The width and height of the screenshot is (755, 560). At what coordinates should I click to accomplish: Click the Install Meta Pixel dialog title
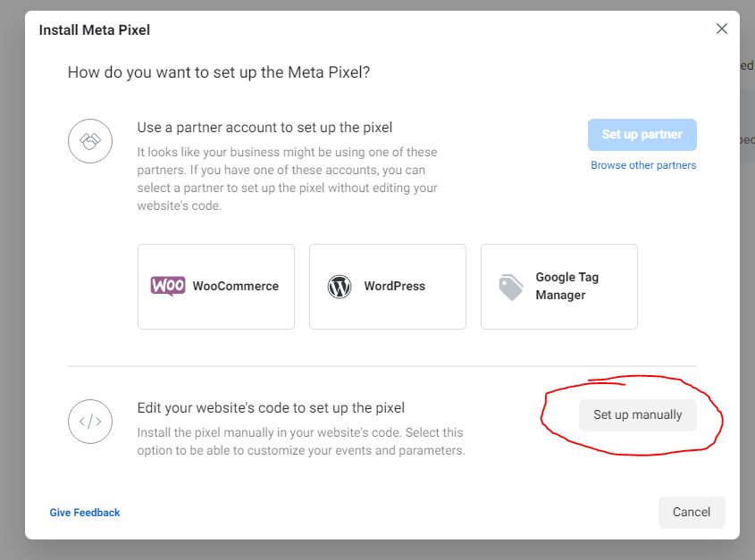coord(95,29)
